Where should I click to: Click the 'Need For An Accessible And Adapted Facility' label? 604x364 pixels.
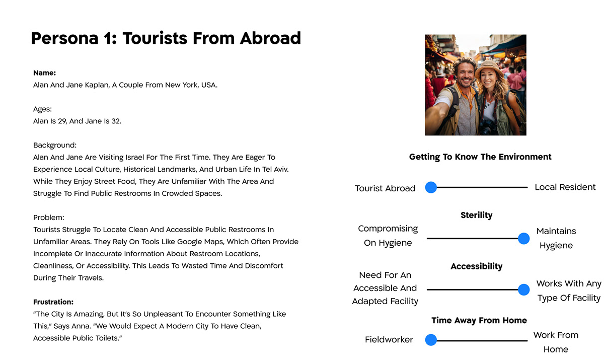pyautogui.click(x=385, y=288)
